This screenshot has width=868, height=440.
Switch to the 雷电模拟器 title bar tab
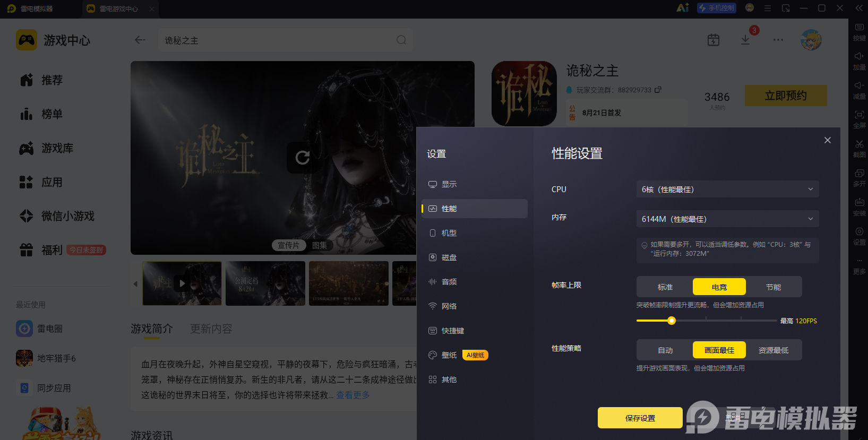point(31,8)
